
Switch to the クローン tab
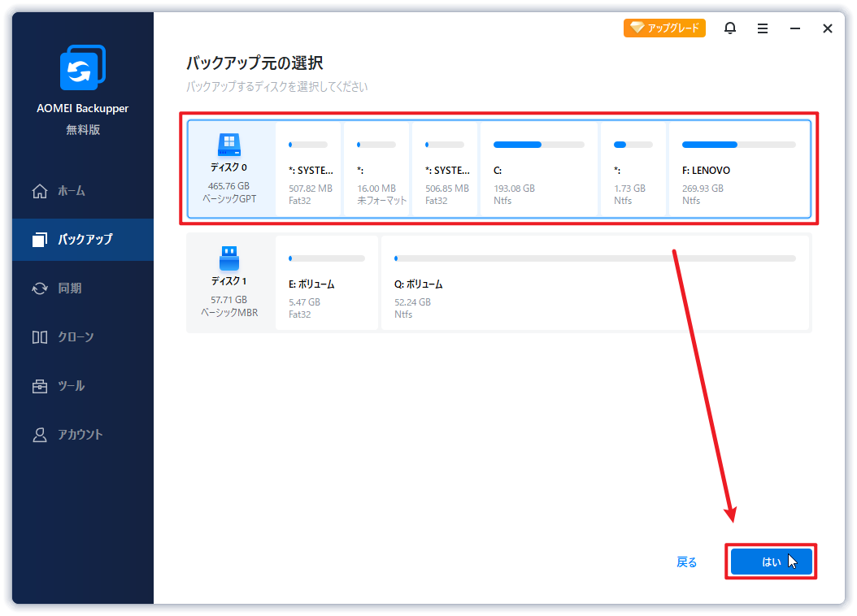75,337
